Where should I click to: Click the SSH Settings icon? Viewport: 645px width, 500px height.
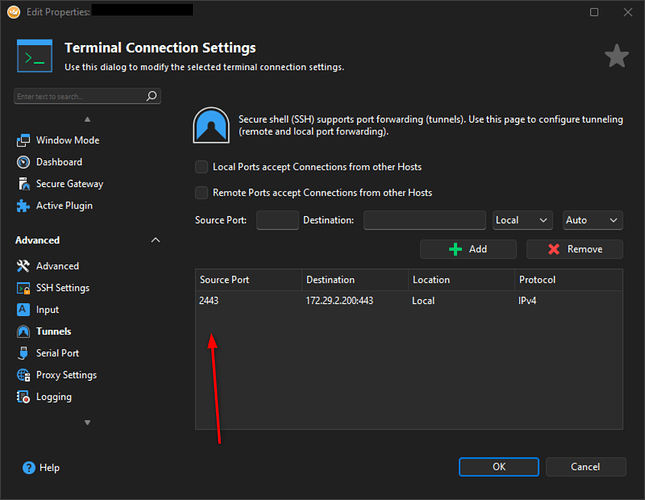pyautogui.click(x=24, y=288)
